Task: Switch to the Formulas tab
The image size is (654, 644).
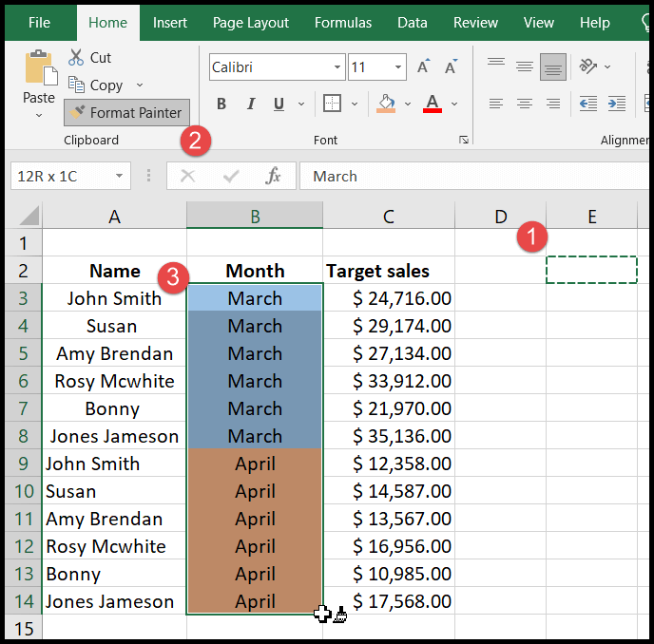Action: click(x=343, y=23)
